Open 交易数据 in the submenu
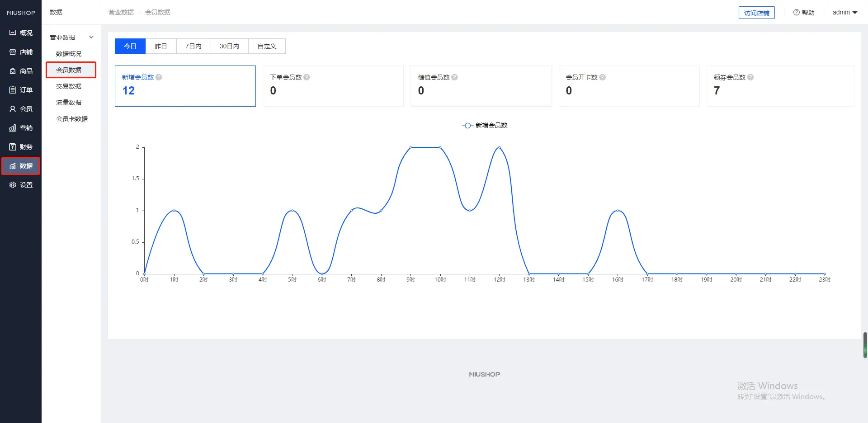868x423 pixels. (69, 86)
